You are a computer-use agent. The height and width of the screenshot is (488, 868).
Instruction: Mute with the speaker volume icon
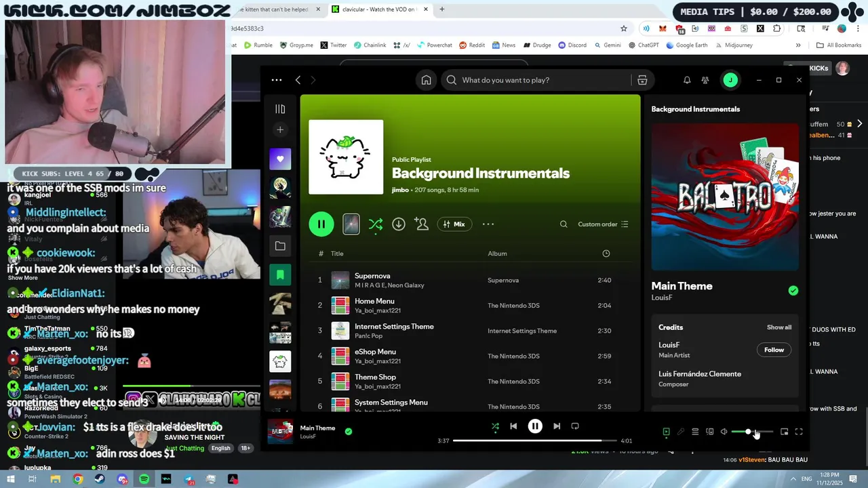724,432
